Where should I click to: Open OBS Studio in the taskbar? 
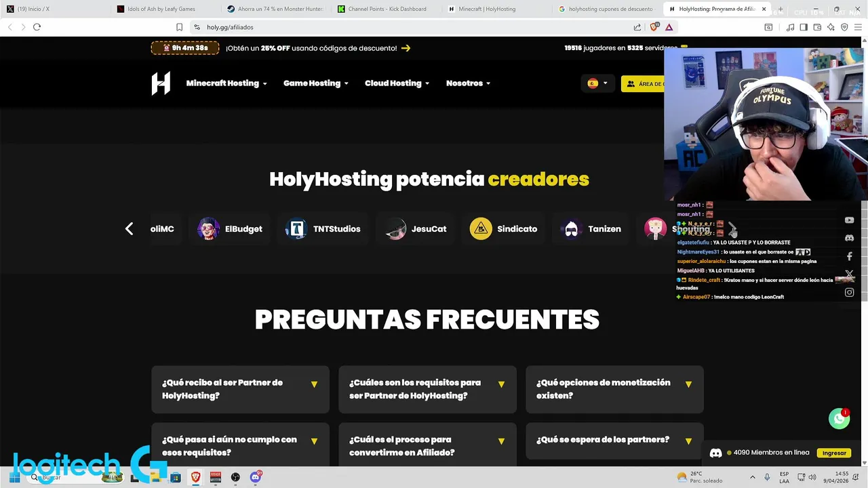click(x=235, y=477)
